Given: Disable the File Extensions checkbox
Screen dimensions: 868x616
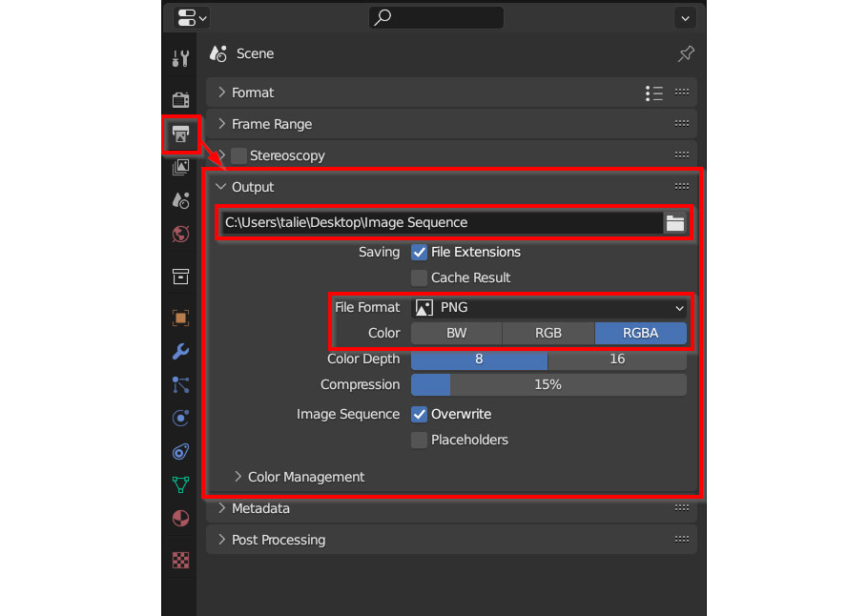Looking at the screenshot, I should 419,253.
